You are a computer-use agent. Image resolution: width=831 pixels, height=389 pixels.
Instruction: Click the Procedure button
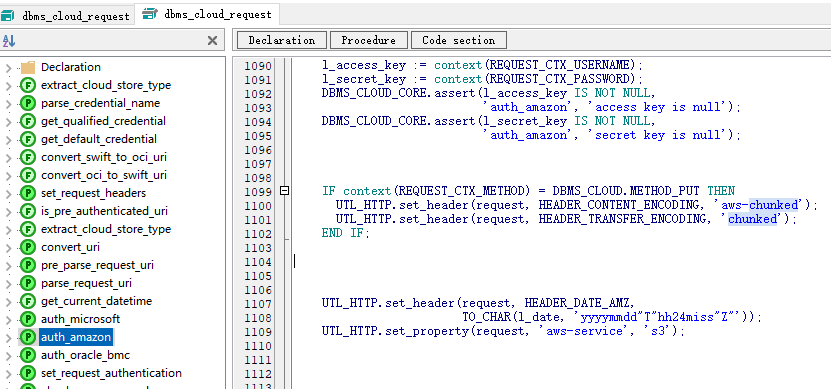368,40
